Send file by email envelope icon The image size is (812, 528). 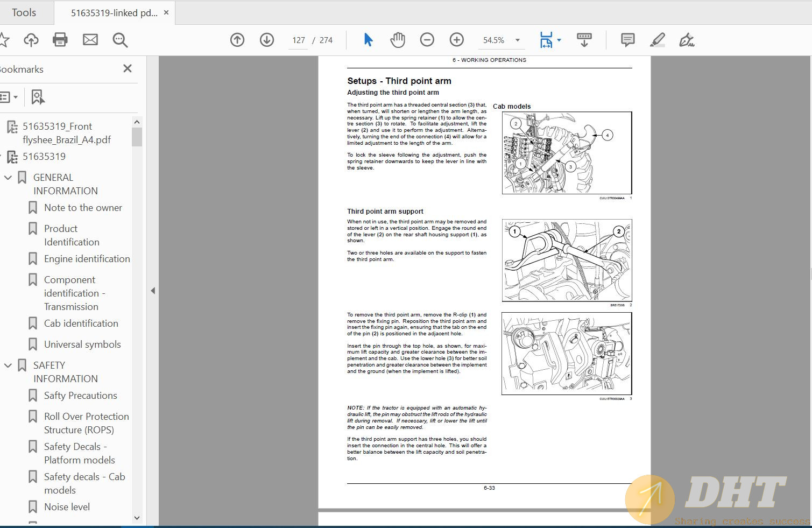(90, 40)
